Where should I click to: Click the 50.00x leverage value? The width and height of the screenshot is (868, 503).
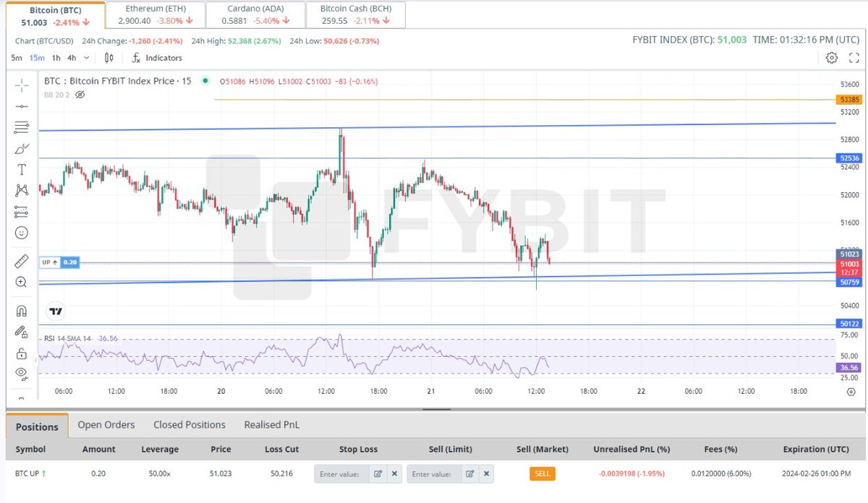click(x=160, y=474)
